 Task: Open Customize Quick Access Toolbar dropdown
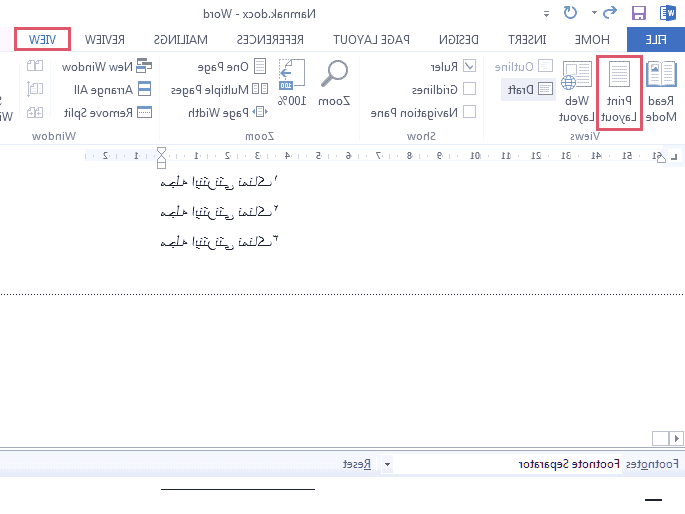[x=547, y=14]
